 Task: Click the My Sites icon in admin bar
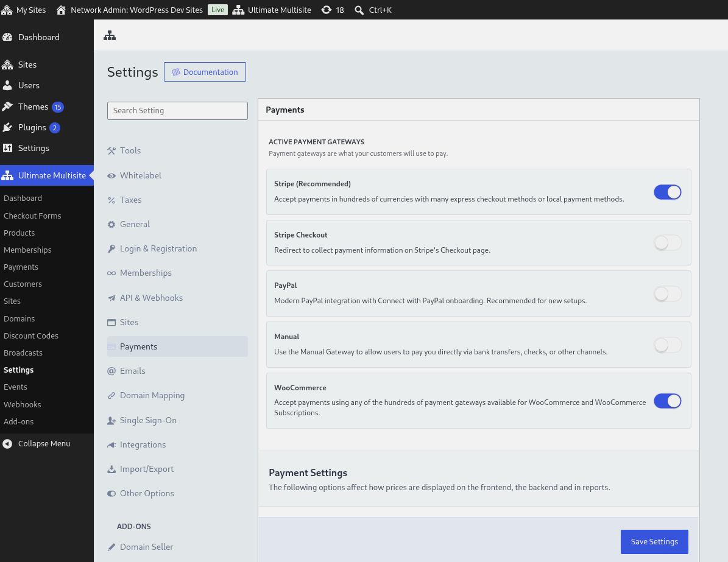(7, 10)
